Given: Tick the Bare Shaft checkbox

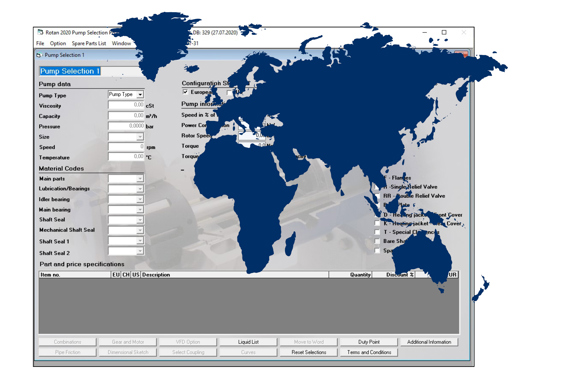Looking at the screenshot, I should (377, 241).
